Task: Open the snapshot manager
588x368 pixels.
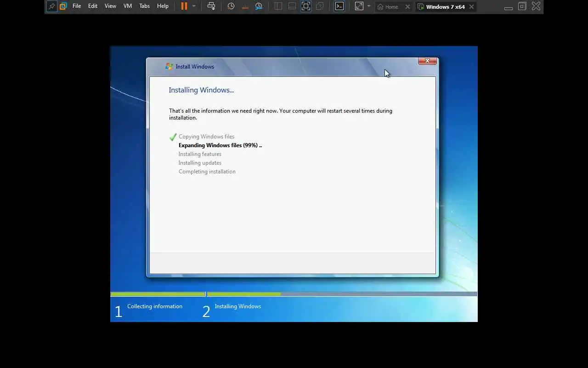Action: 259,6
